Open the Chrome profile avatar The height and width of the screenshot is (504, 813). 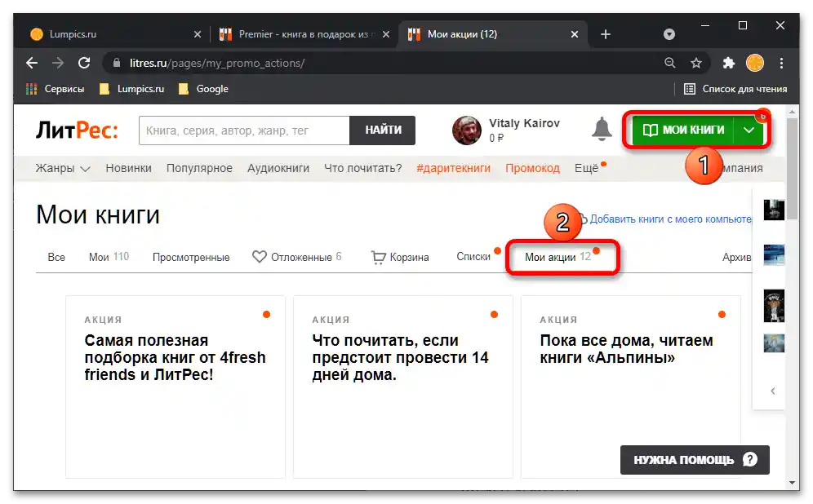tap(755, 63)
